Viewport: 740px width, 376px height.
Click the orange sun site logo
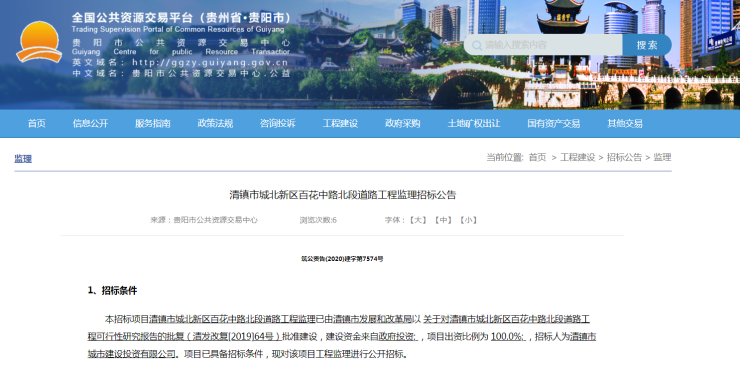point(39,42)
